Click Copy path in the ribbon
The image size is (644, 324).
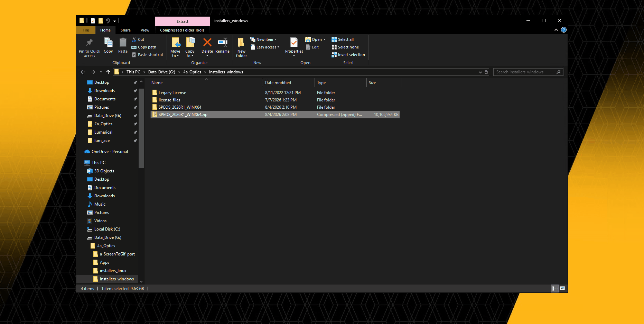point(144,47)
